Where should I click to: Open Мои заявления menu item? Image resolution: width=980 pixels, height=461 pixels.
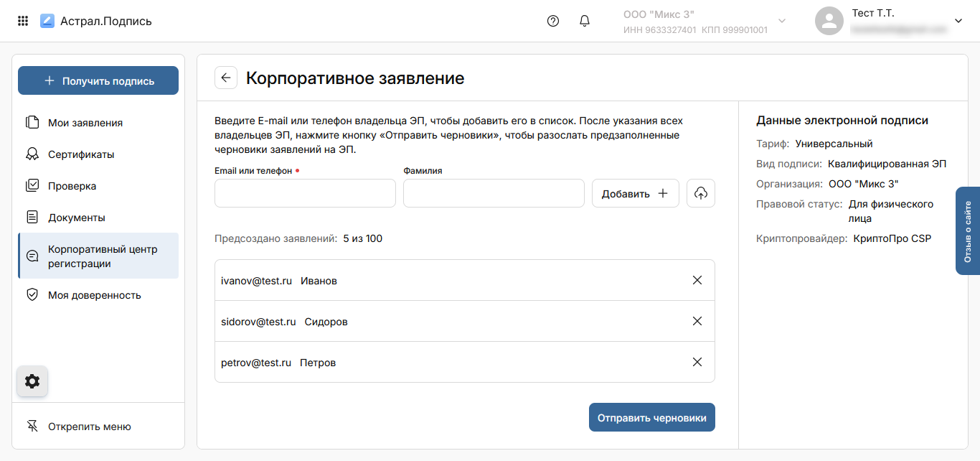[x=85, y=123]
